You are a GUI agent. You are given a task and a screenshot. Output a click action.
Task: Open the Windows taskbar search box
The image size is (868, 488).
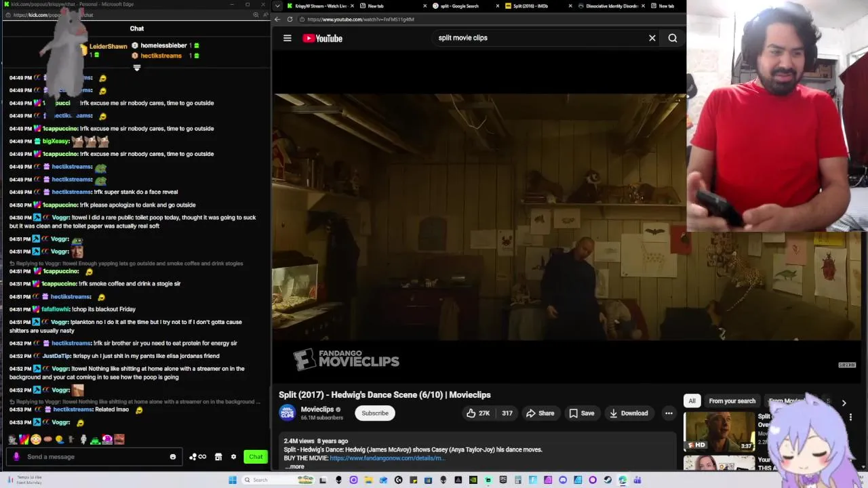pyautogui.click(x=279, y=480)
